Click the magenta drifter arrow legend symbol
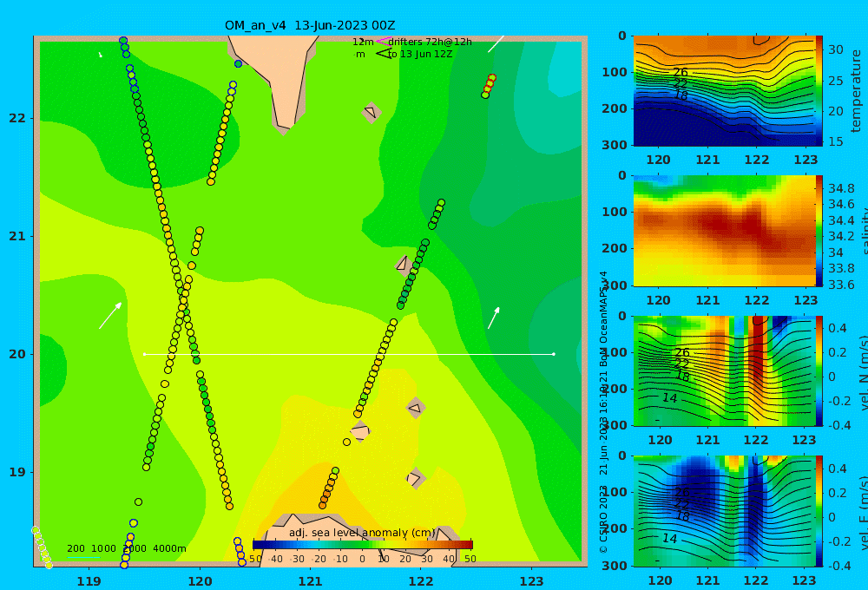The width and height of the screenshot is (868, 590). click(383, 41)
